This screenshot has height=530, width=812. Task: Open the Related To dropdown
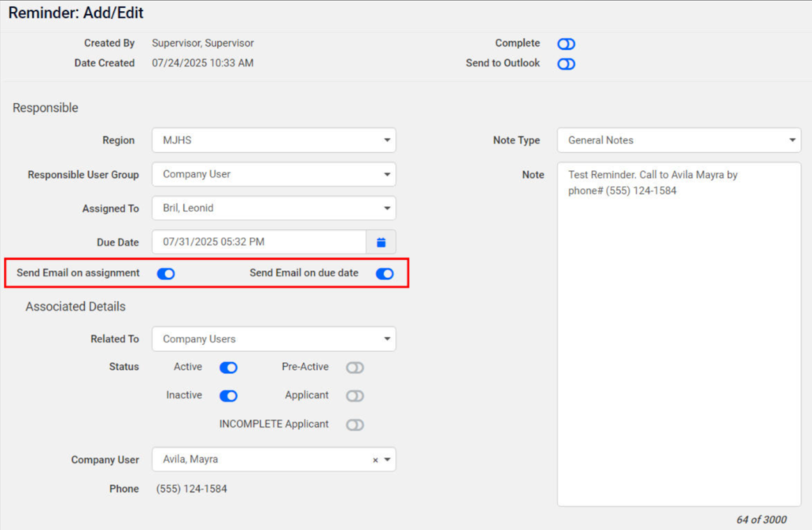tap(274, 339)
